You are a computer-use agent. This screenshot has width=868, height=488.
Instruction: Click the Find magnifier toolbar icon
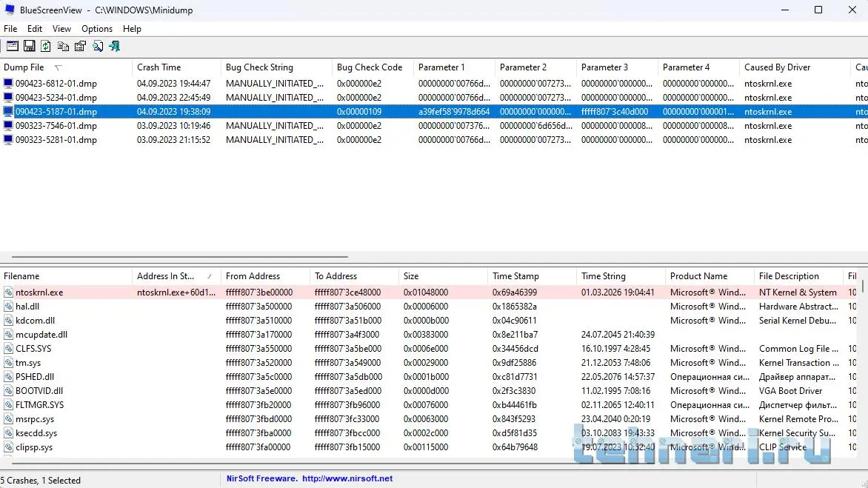pos(97,46)
